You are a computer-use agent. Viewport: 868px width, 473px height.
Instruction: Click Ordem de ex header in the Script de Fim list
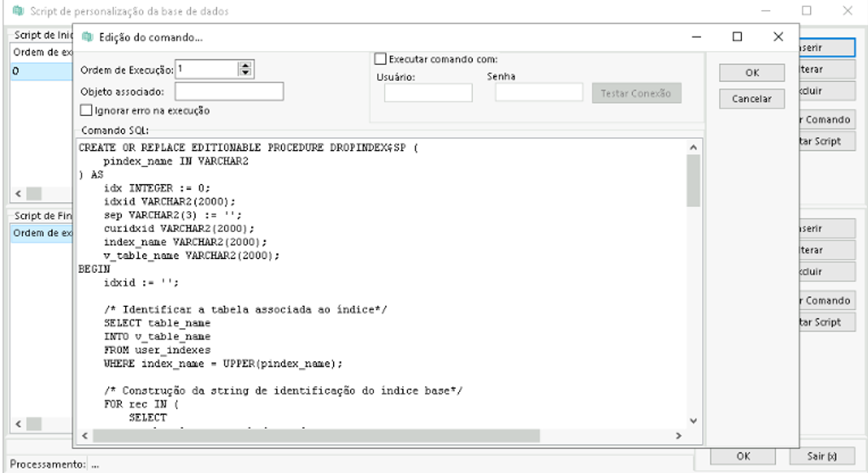coord(42,233)
